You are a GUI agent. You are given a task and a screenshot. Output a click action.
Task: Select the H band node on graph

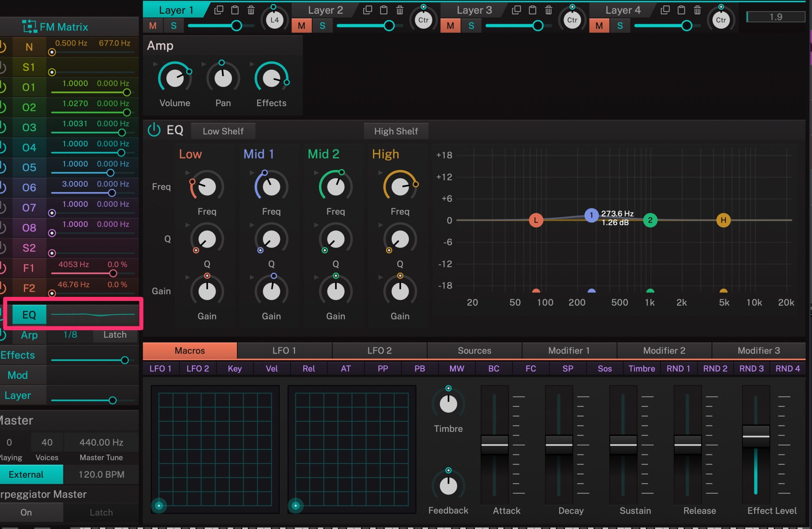723,220
